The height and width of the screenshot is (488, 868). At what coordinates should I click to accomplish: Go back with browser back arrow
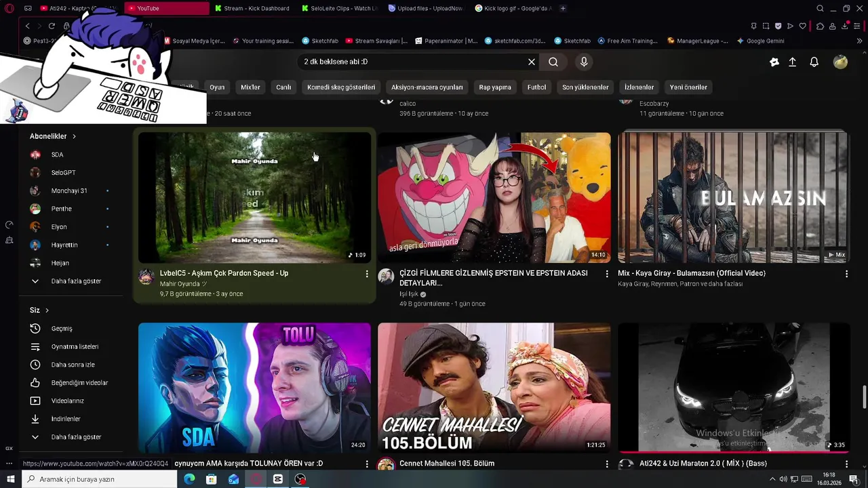(x=27, y=26)
